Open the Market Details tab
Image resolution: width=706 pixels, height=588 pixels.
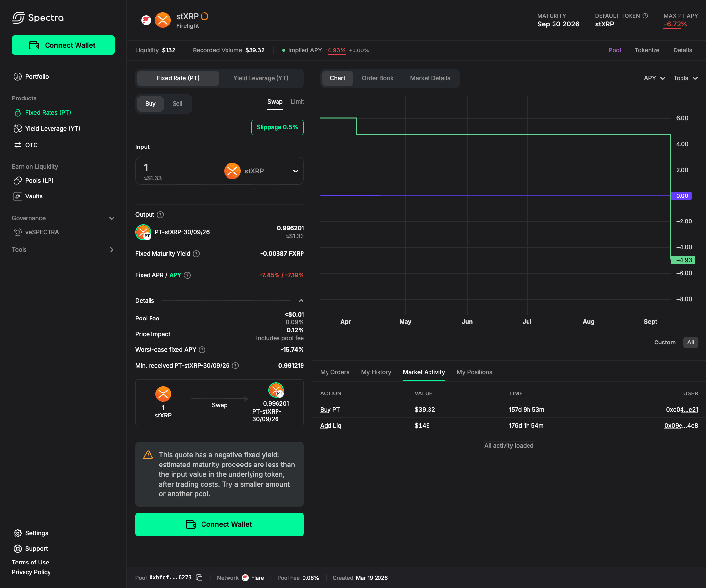tap(430, 78)
